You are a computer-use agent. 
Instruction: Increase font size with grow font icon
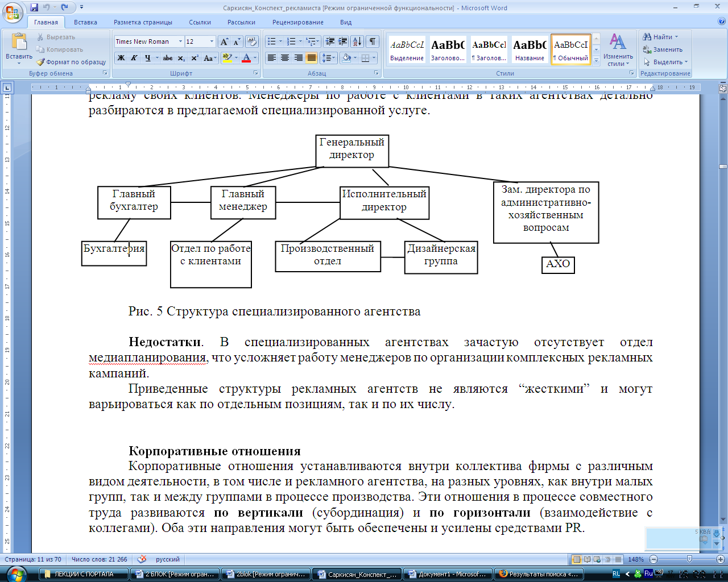click(x=224, y=41)
